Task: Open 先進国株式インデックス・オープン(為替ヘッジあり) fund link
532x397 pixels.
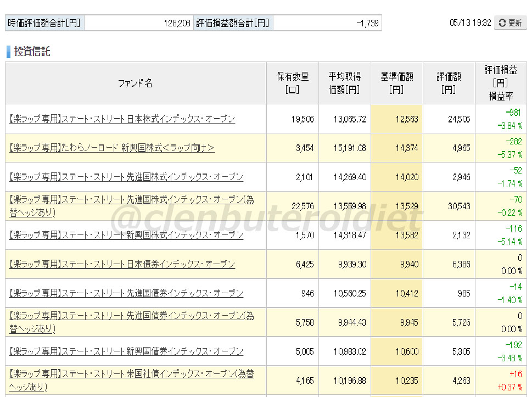Action: pos(132,206)
